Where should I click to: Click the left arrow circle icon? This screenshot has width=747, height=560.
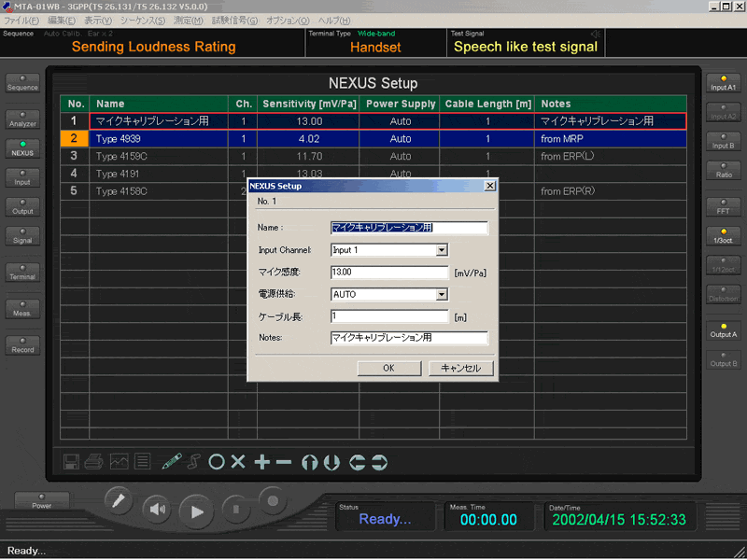coord(358,462)
